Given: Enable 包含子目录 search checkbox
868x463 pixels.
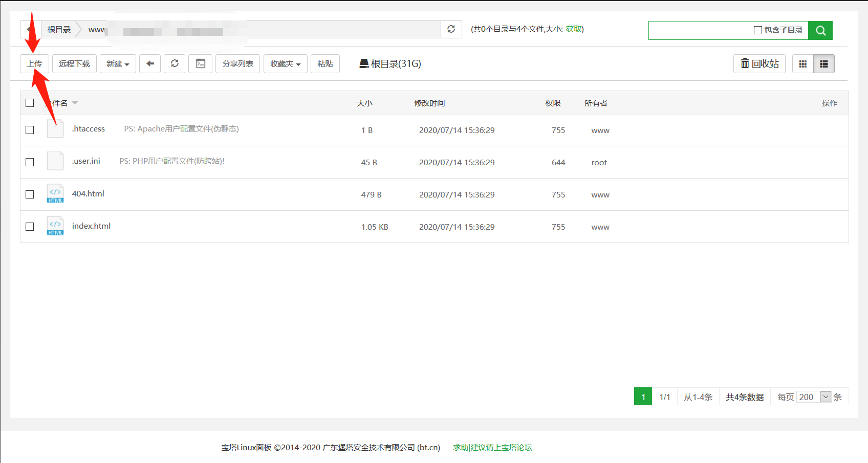Looking at the screenshot, I should pyautogui.click(x=758, y=30).
